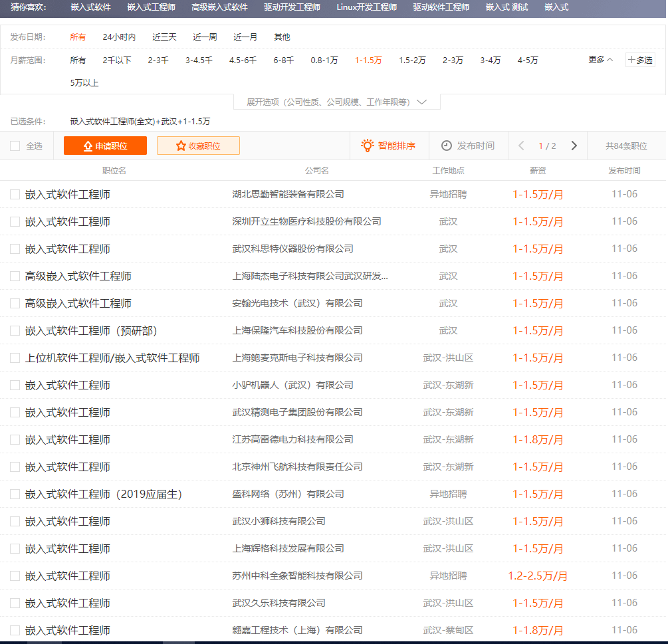Open company page 上海辉格科技发展有限公司
This screenshot has height=644, width=668.
[288, 548]
